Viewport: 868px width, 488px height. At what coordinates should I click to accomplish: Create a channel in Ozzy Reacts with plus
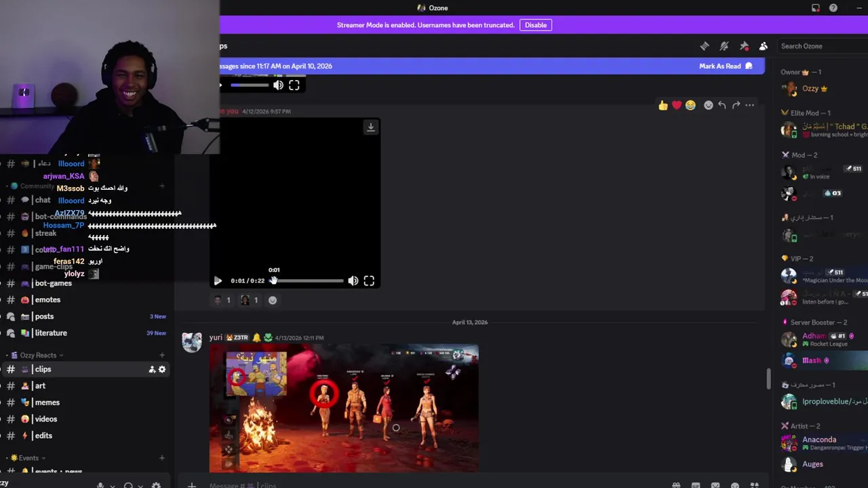(x=162, y=355)
